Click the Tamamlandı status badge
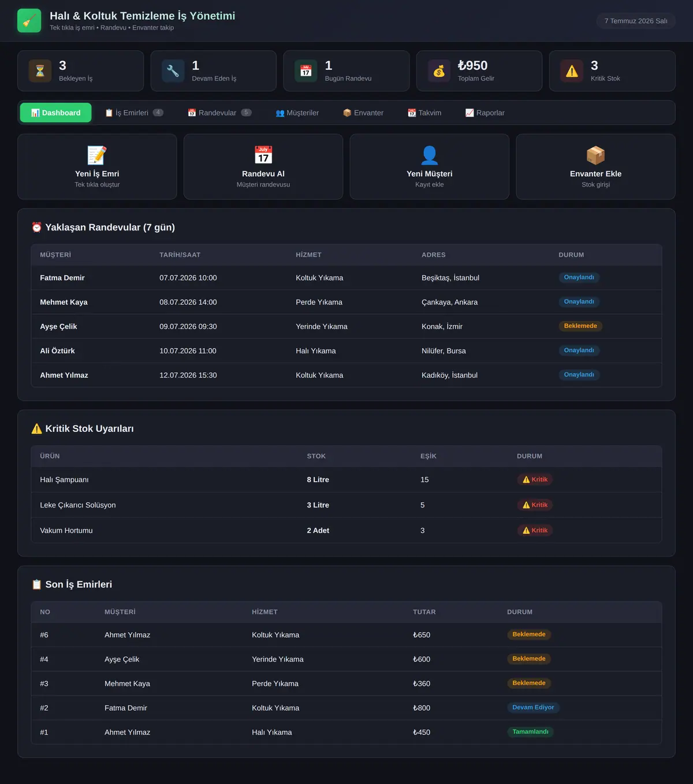Image resolution: width=693 pixels, height=784 pixels. 530,732
